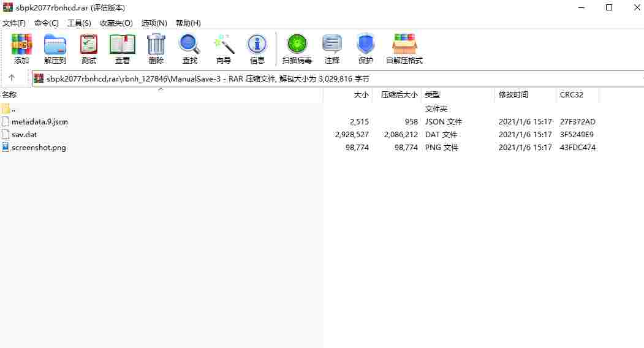The height and width of the screenshot is (348, 644).
Task: Sort by the 大小 column header
Action: (361, 94)
